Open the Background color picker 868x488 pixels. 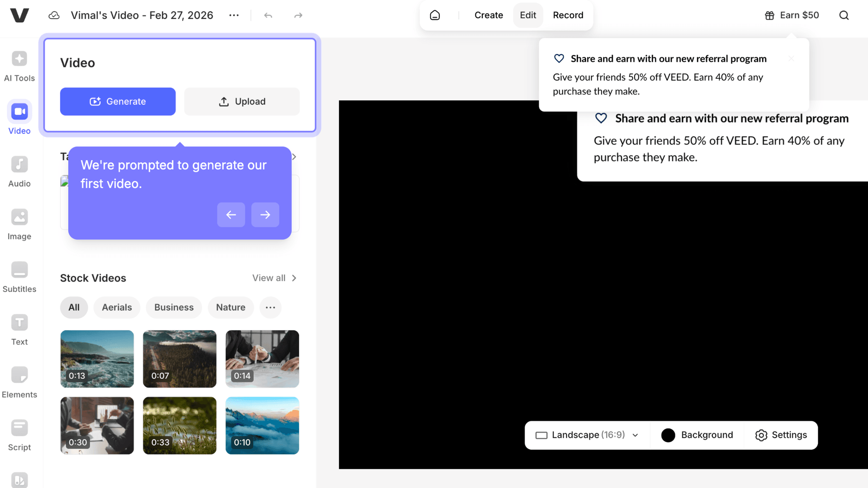pos(697,435)
